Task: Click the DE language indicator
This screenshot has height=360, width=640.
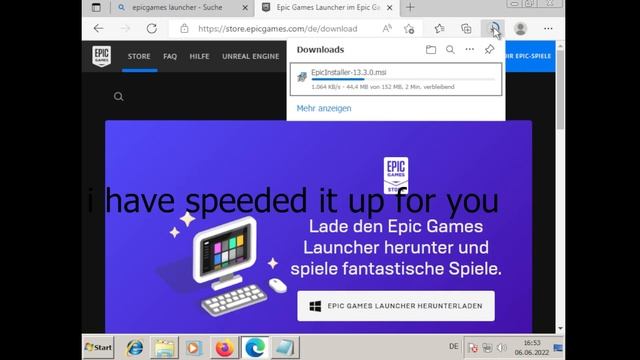Action: tap(453, 347)
